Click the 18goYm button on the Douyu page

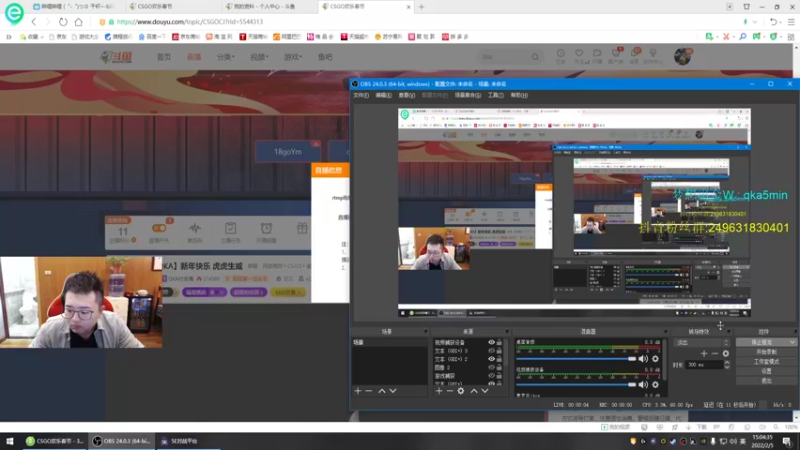coord(288,152)
